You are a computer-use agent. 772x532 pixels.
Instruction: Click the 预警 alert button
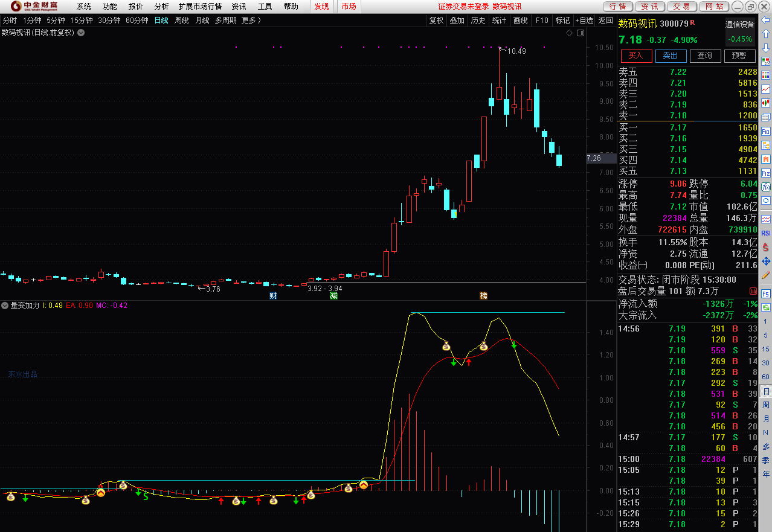739,56
